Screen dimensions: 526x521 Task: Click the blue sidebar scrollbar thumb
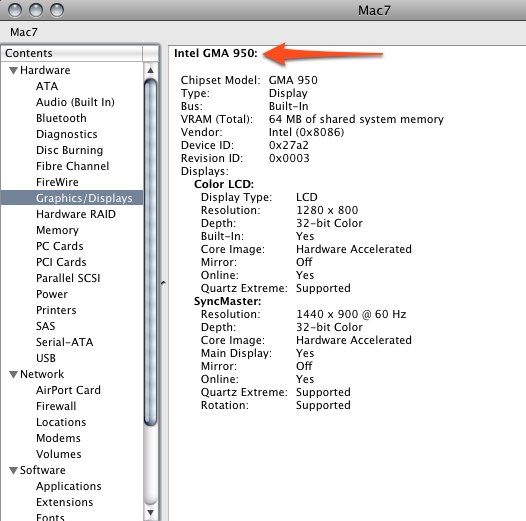pos(151,252)
